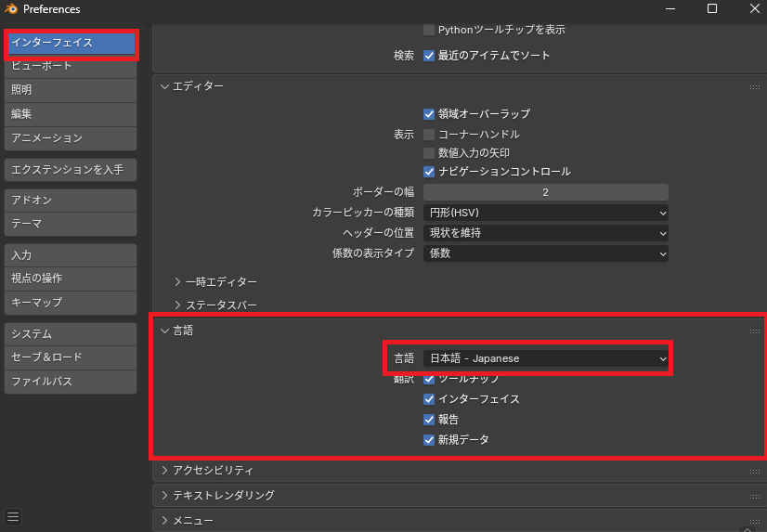Open the カラーピッカーの種類 dropdown
767x532 pixels.
tap(546, 213)
